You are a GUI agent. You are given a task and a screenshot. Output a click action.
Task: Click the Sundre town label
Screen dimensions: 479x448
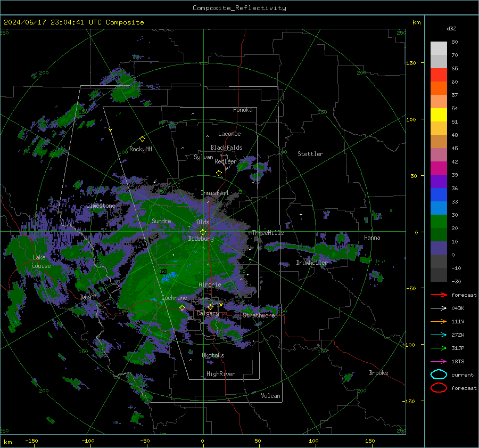161,221
